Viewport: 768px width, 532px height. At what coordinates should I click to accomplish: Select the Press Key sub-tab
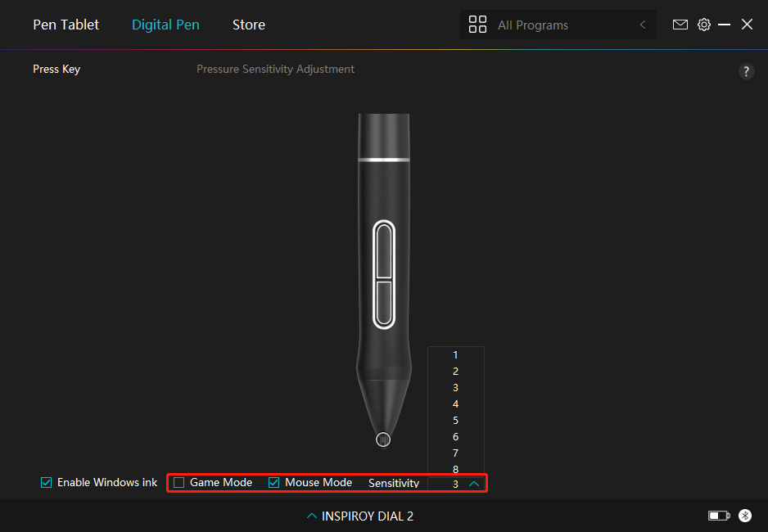[56, 69]
